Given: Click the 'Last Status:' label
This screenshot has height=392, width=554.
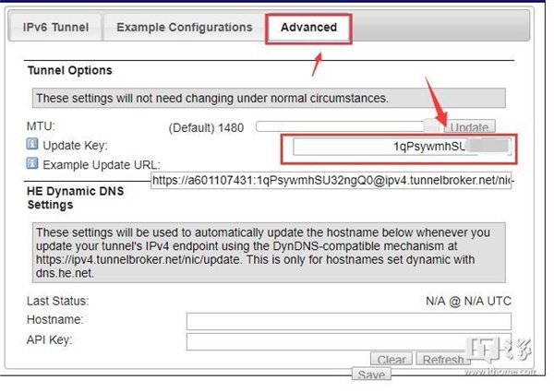Looking at the screenshot, I should click(58, 301).
